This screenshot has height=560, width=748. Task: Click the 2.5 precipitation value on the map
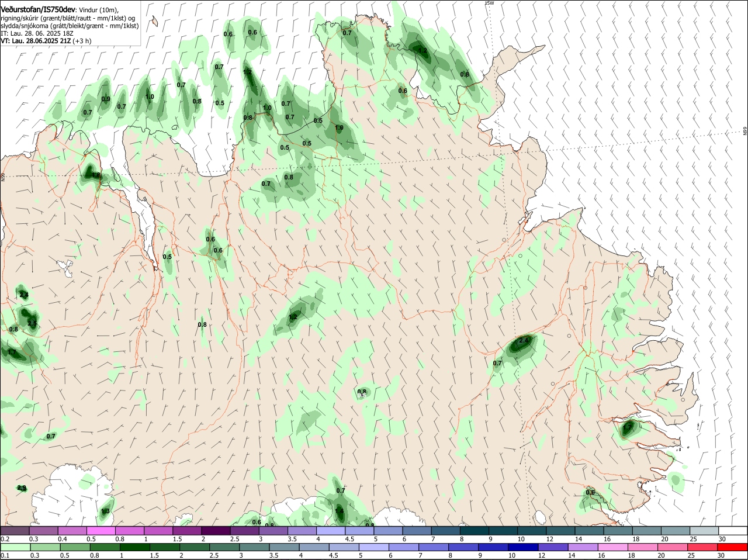(32, 323)
